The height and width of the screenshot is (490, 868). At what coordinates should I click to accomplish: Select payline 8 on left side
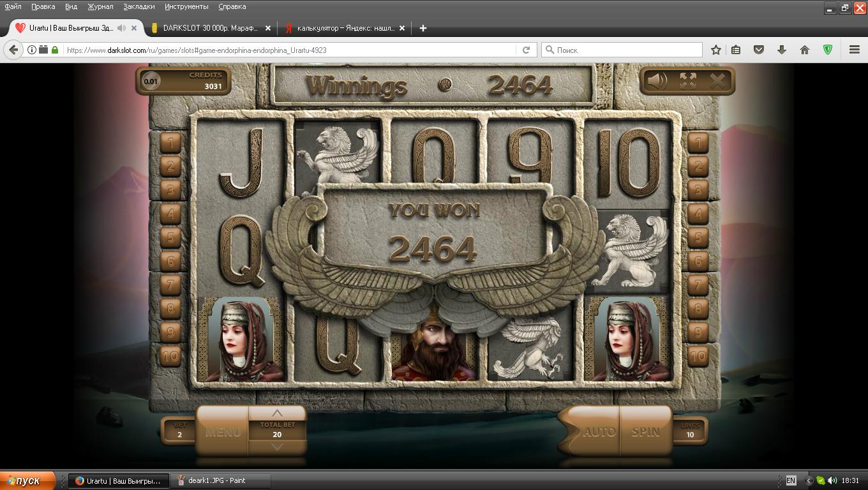(x=170, y=309)
